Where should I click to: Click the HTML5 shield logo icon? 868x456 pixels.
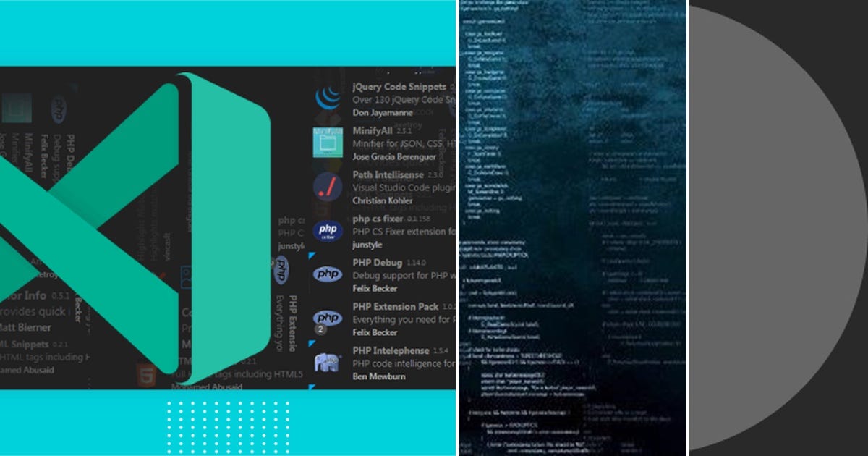(147, 373)
